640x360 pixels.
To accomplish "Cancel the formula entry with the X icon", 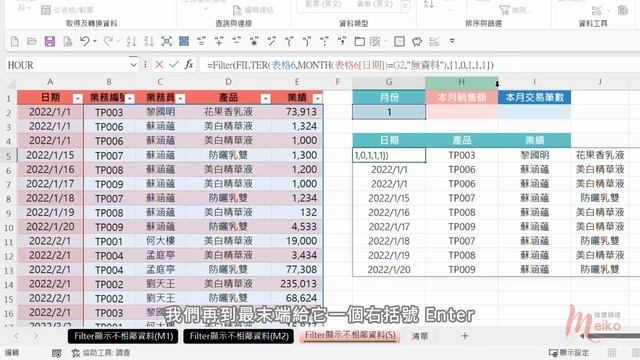I will [159, 64].
